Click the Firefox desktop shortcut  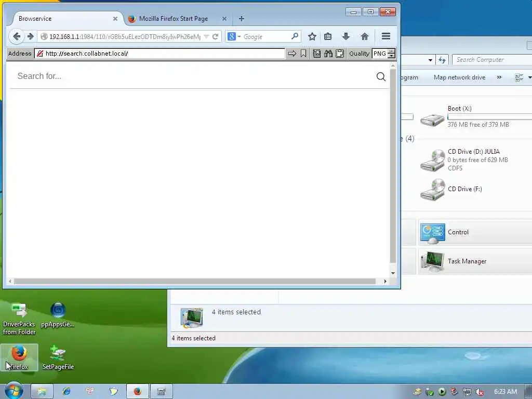click(19, 357)
